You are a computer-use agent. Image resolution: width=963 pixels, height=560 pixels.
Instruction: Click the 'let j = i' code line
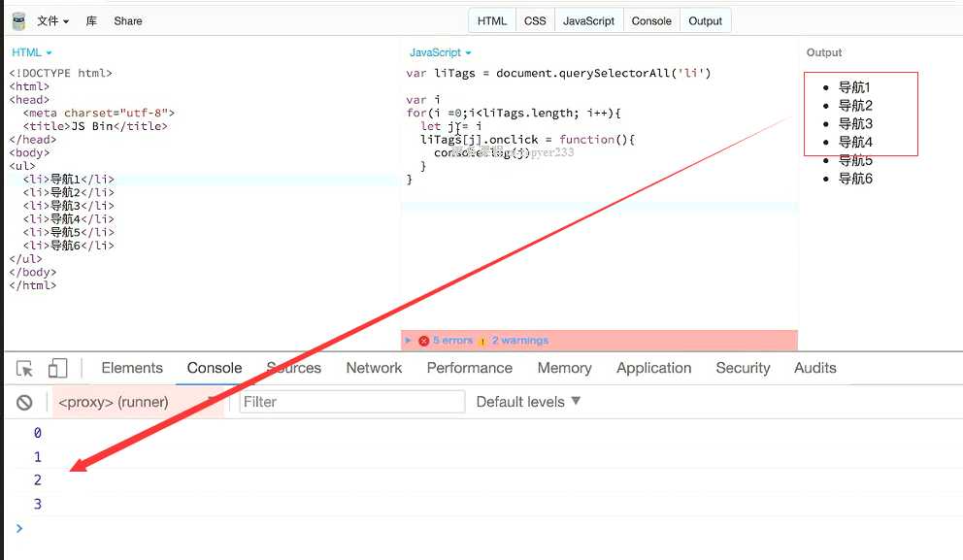(451, 126)
